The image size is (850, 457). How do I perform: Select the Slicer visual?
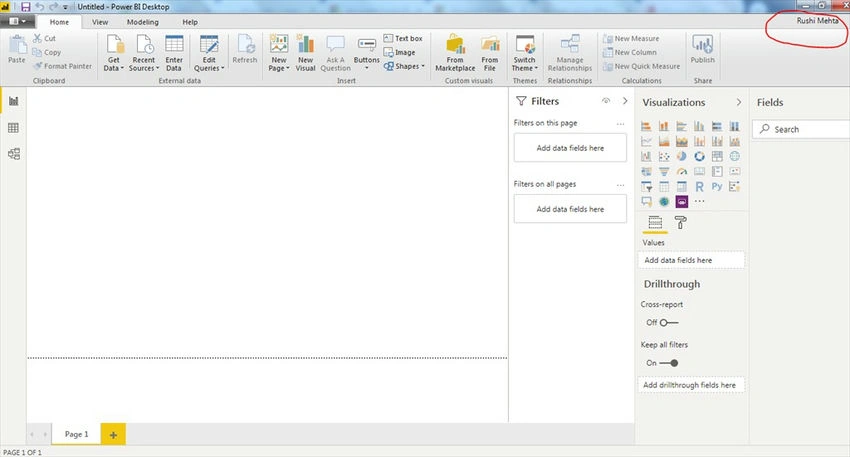646,187
